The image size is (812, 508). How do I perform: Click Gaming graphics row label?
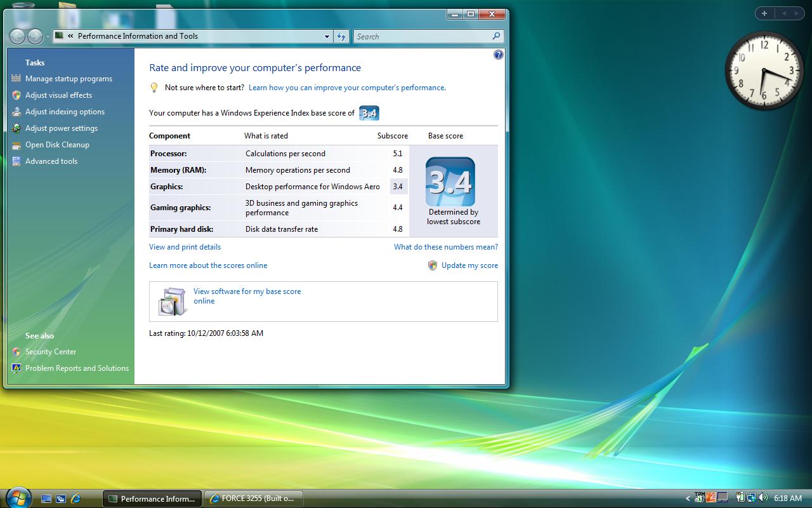coord(180,208)
